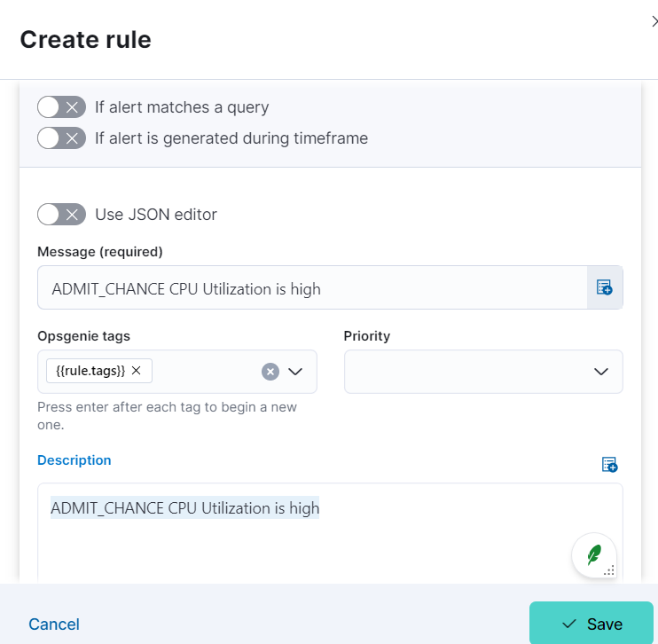Close the Create rule flyout

[654, 21]
